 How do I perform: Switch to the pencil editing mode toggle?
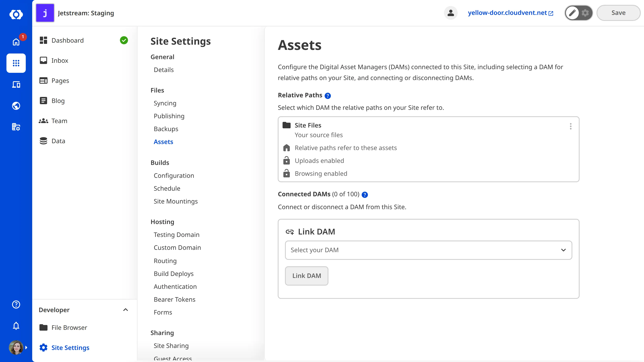coord(573,13)
